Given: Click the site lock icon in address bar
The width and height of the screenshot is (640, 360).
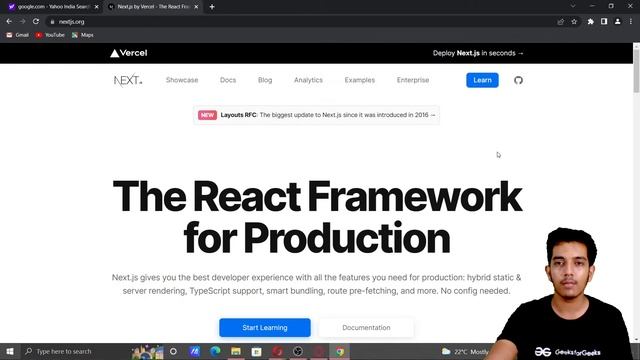Looking at the screenshot, I should point(52,22).
